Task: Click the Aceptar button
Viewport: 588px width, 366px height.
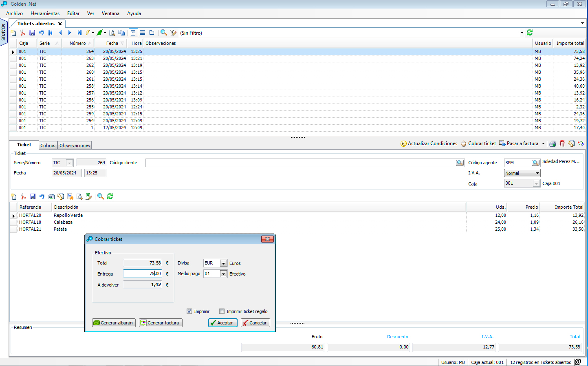Action: tap(223, 323)
